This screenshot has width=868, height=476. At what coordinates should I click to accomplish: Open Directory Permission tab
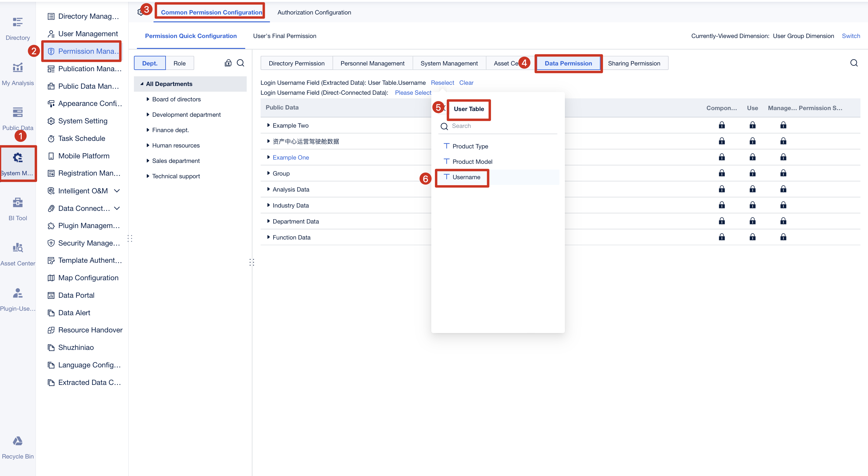point(296,63)
